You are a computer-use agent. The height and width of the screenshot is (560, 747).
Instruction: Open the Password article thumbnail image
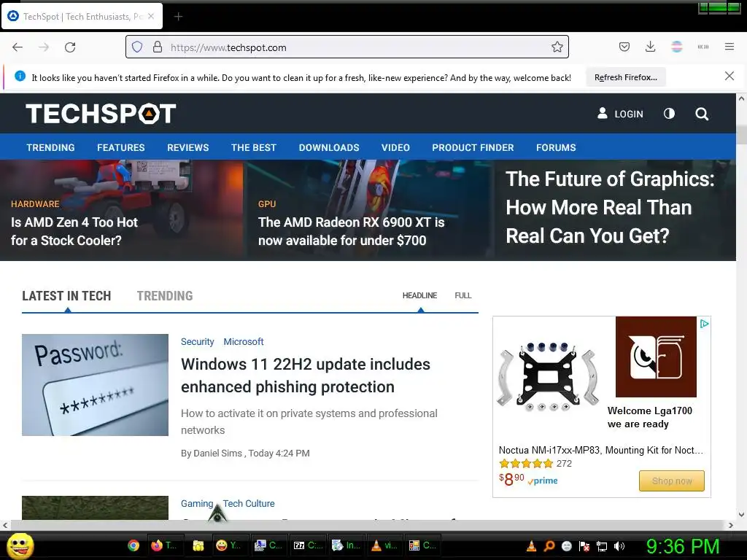[96, 385]
